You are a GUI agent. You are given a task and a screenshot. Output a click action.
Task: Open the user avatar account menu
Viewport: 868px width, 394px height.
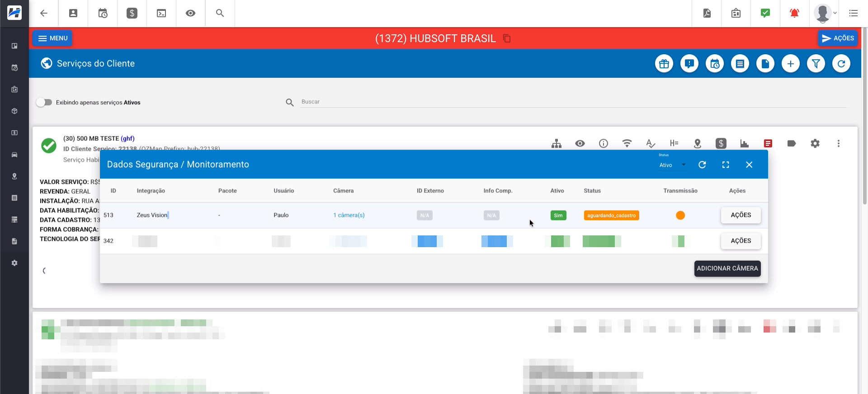[x=825, y=13]
